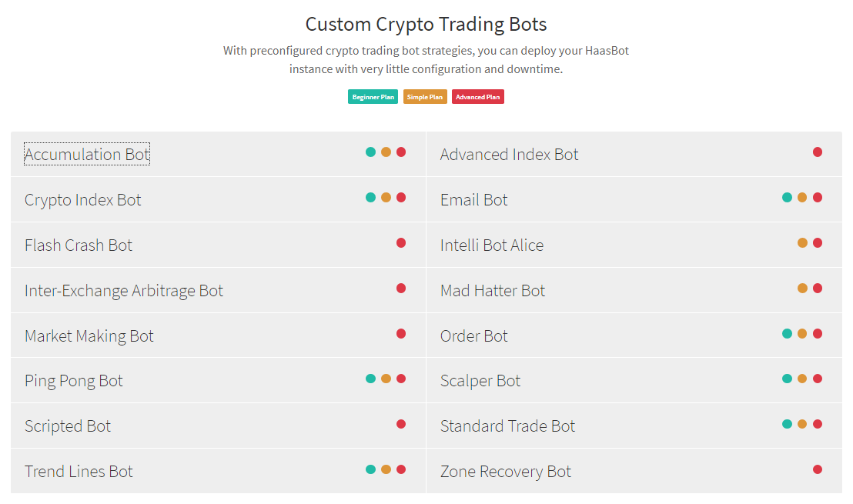Click the orange dot on Mad Hatter Bot row

click(x=802, y=288)
